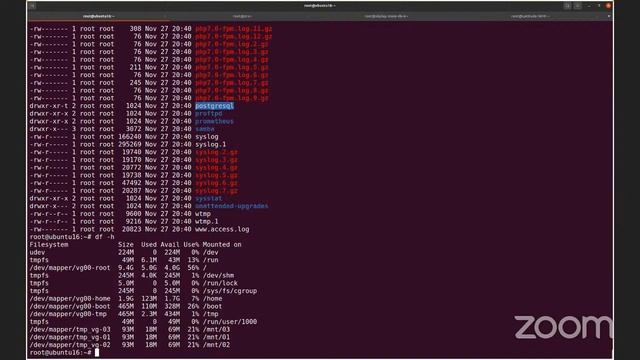Click the /mnt/03 mount point
The height and width of the screenshot is (360, 640).
[x=216, y=330]
